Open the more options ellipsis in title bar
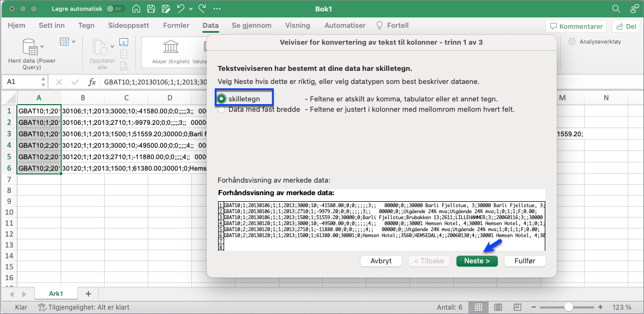Viewport: 644px width, 314px height. 217,9
